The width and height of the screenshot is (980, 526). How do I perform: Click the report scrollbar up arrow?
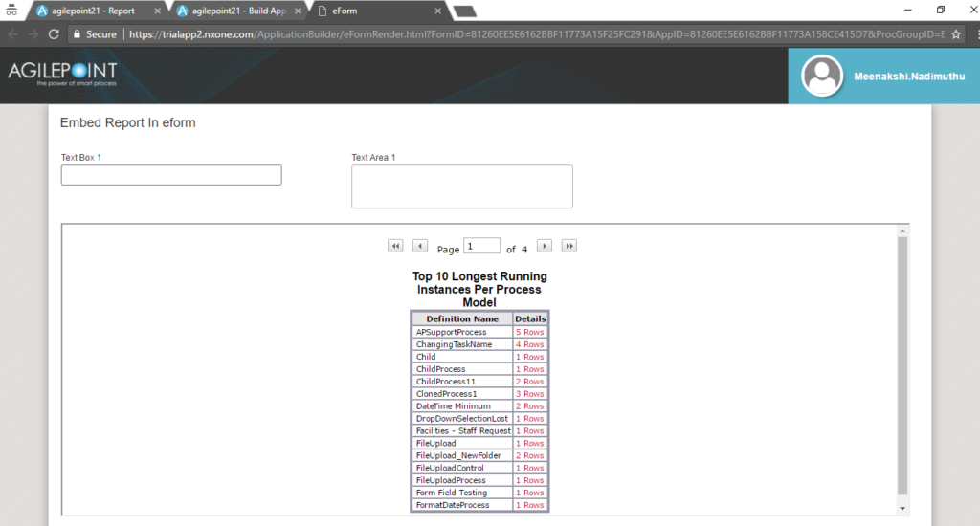pyautogui.click(x=902, y=231)
